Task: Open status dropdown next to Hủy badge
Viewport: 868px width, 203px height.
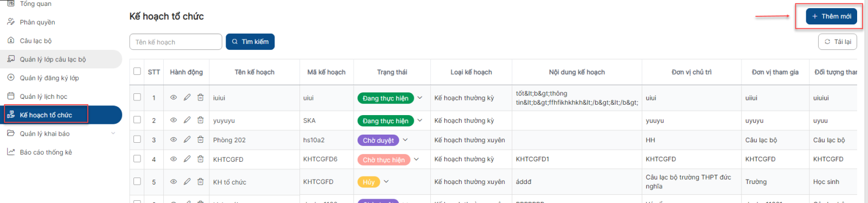Action: [386, 182]
